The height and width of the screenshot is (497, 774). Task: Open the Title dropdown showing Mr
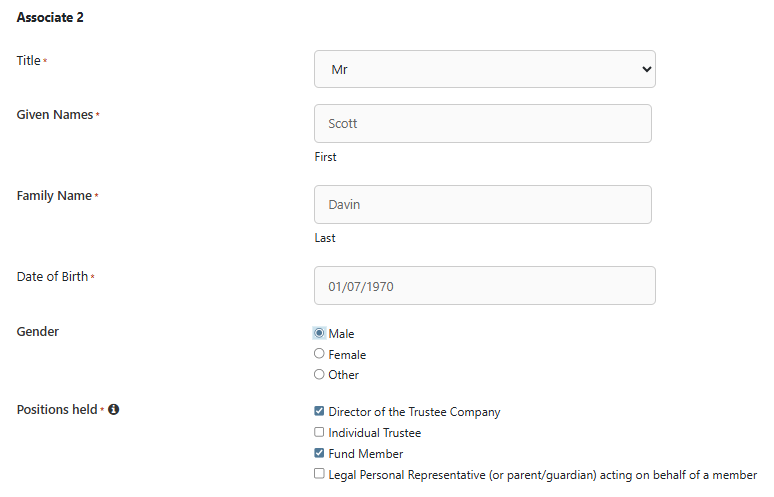coord(485,69)
